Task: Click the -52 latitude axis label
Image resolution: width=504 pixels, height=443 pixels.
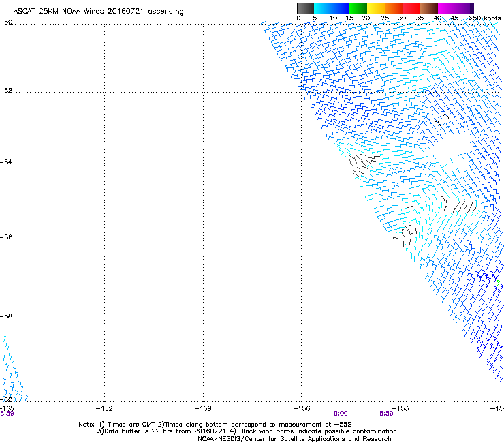Action: (x=6, y=91)
